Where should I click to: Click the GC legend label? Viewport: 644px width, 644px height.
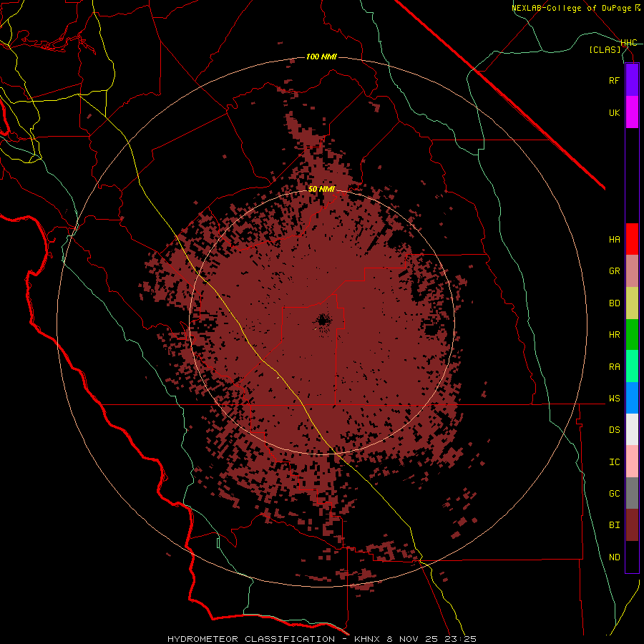point(615,493)
